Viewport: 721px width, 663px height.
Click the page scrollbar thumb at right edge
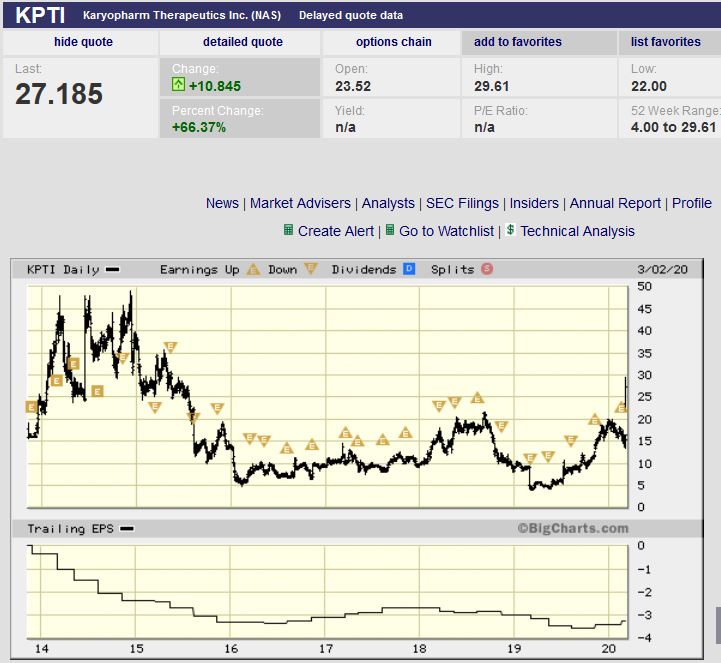click(x=718, y=625)
